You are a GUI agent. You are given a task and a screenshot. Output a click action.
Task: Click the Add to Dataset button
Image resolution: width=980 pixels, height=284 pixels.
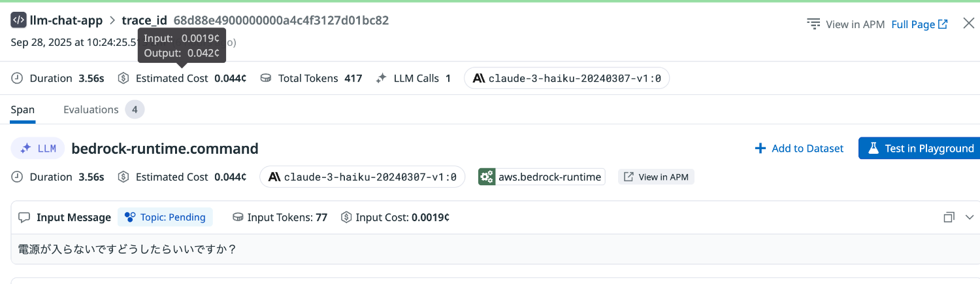[x=799, y=149]
